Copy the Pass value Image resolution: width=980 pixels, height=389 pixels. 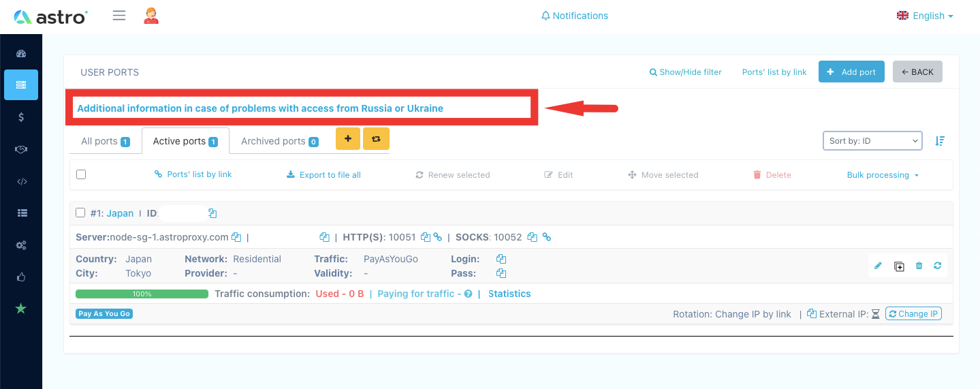click(501, 273)
